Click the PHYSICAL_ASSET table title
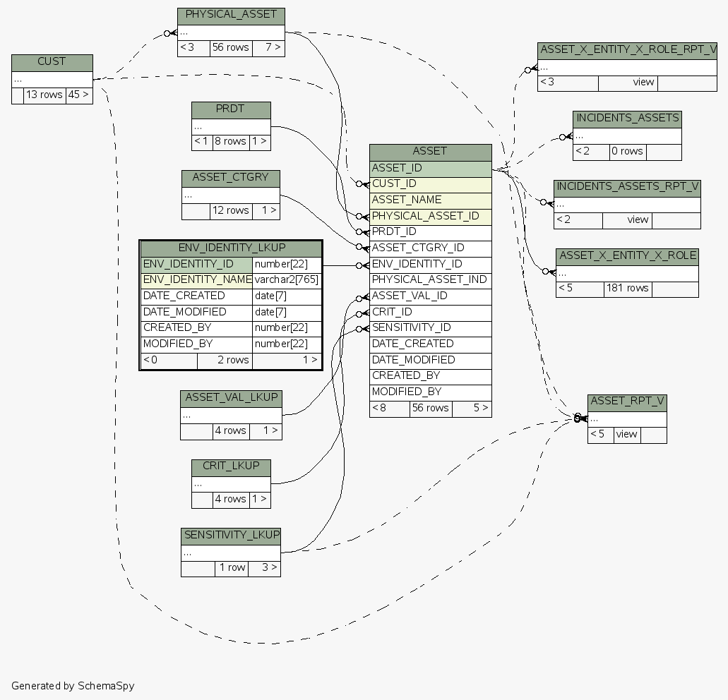 [231, 15]
